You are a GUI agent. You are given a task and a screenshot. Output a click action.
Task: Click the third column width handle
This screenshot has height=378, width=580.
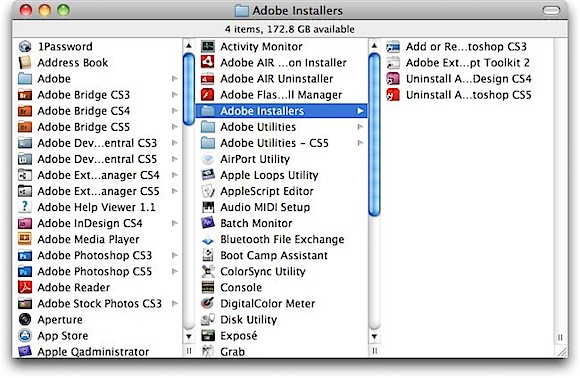(560, 337)
